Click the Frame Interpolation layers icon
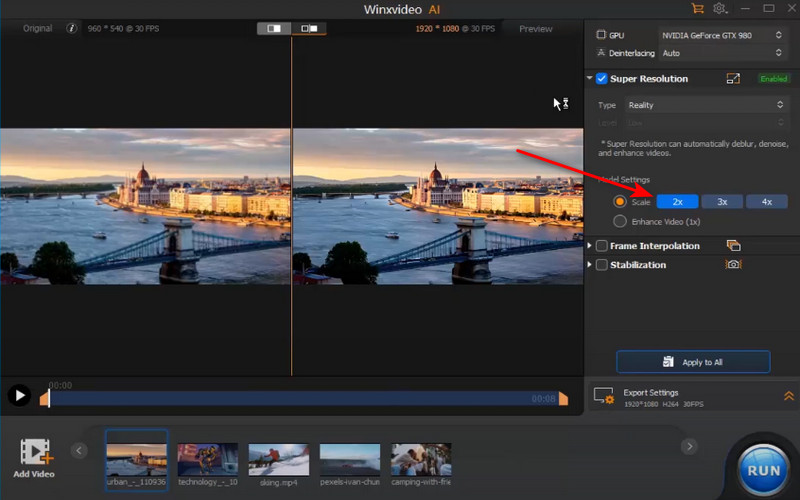800x500 pixels. pos(733,245)
